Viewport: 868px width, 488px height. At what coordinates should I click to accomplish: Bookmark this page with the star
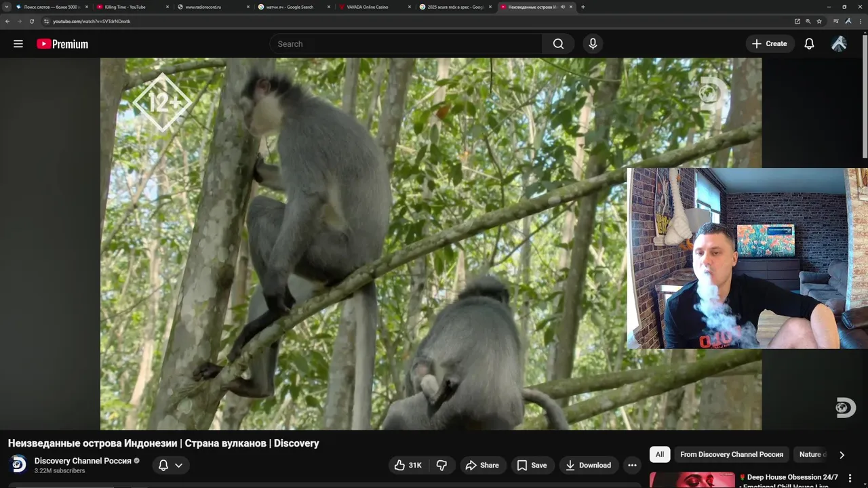pos(818,21)
